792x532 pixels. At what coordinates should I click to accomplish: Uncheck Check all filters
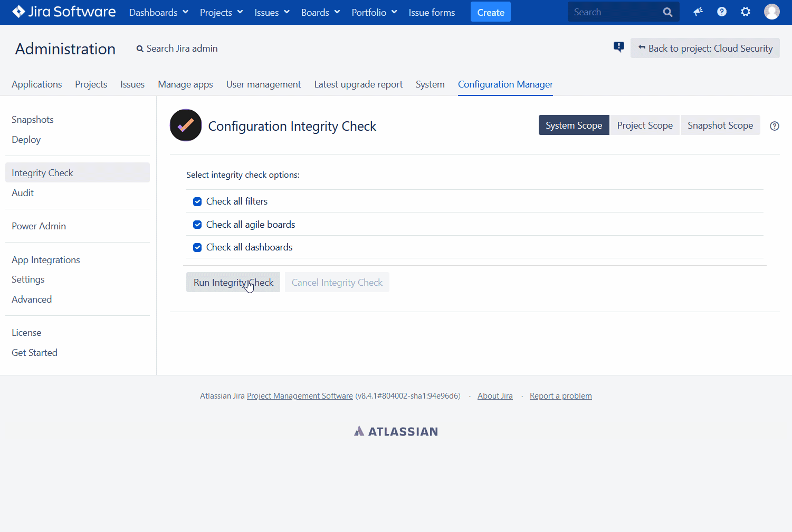pyautogui.click(x=197, y=201)
